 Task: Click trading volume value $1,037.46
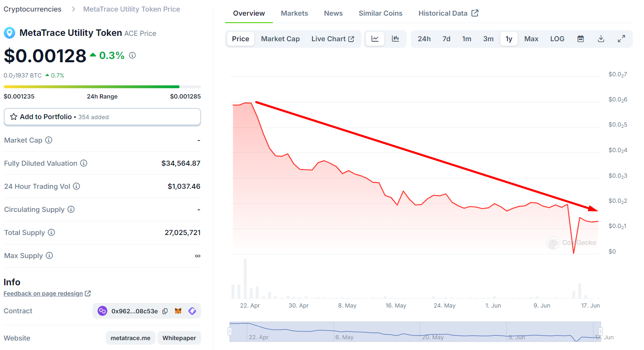[x=184, y=186]
